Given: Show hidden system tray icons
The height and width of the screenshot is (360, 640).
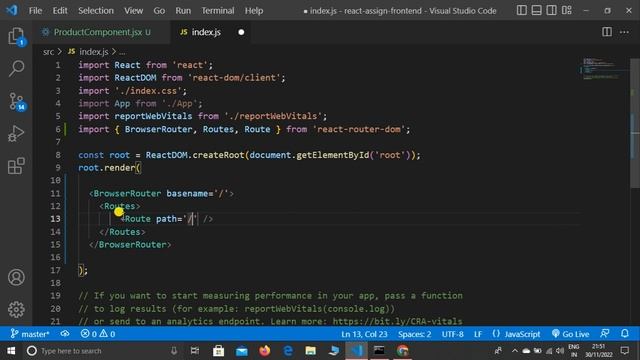Looking at the screenshot, I should click(514, 351).
